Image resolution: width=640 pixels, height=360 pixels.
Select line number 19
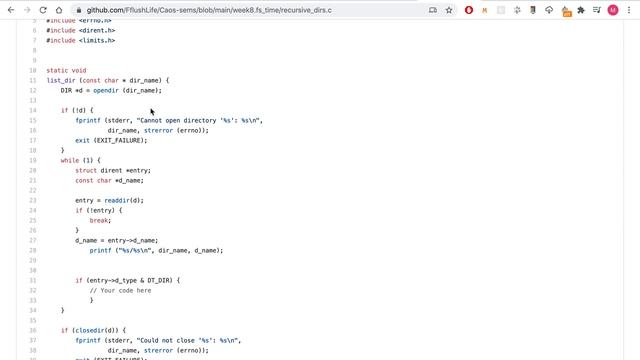point(33,160)
